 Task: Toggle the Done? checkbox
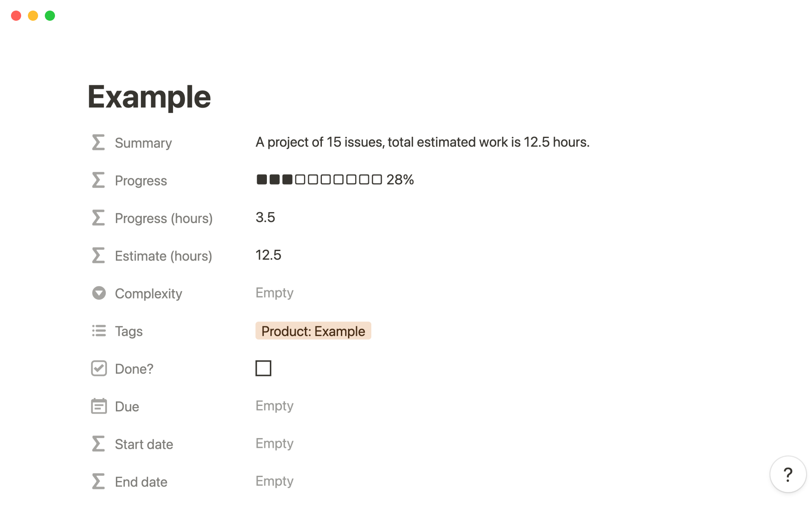263,368
